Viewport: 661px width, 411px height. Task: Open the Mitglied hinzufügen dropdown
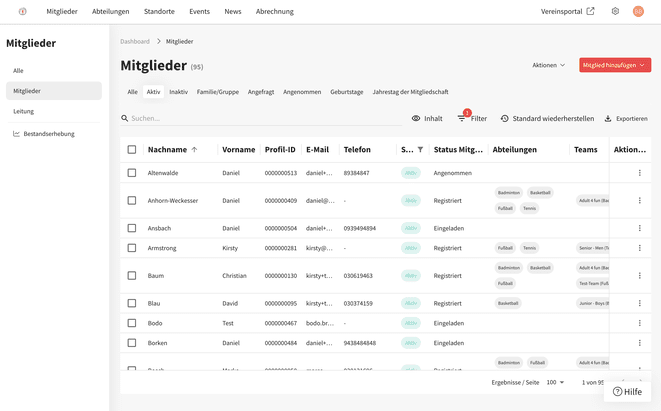click(x=615, y=65)
